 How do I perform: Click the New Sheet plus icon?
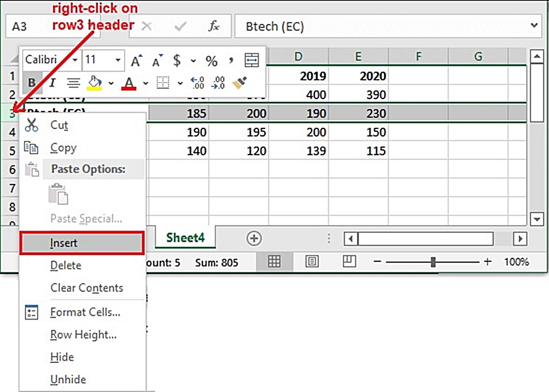tap(254, 238)
